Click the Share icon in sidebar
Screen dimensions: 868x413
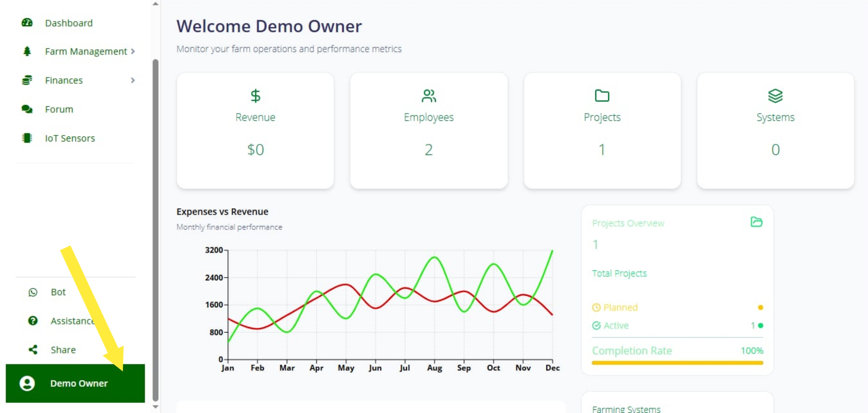click(x=33, y=350)
